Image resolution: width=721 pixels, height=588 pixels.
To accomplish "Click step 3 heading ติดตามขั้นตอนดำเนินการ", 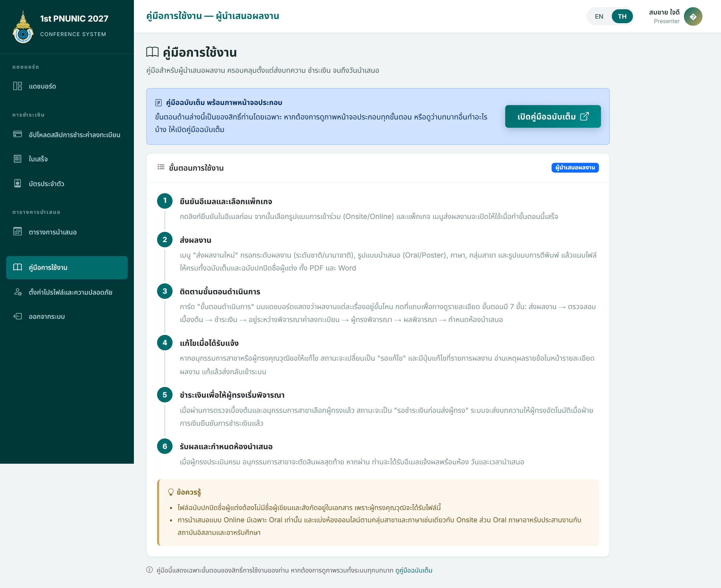I will pyautogui.click(x=220, y=292).
